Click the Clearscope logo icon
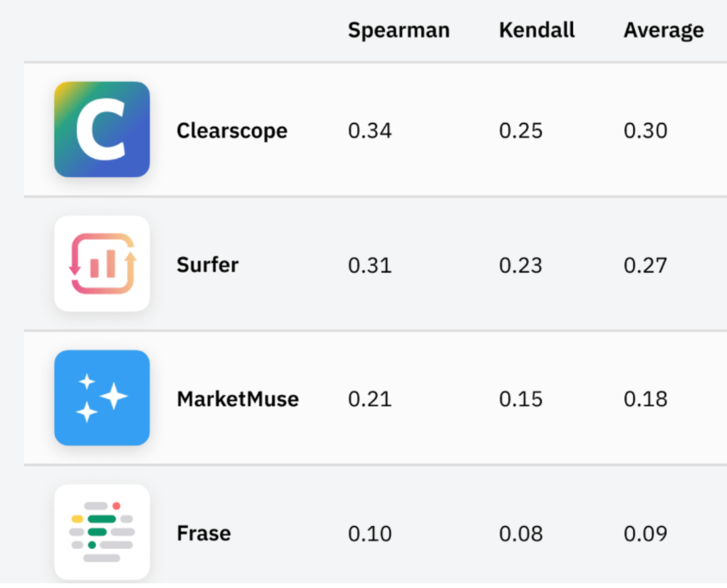Image resolution: width=727 pixels, height=588 pixels. point(102,129)
